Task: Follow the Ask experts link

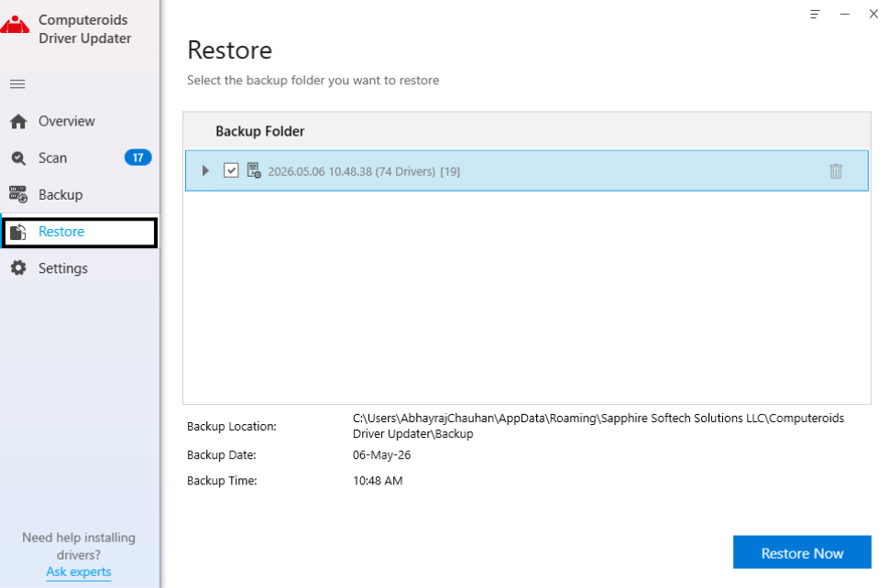Action: (x=79, y=572)
